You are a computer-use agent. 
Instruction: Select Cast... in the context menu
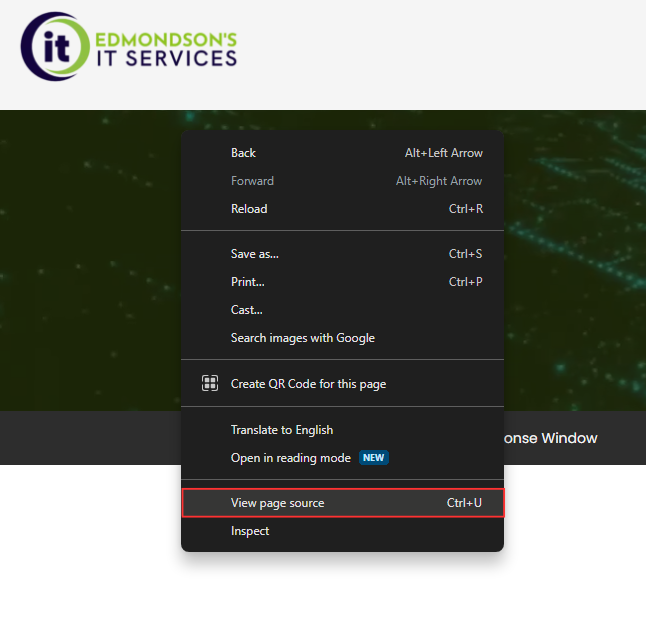(246, 310)
